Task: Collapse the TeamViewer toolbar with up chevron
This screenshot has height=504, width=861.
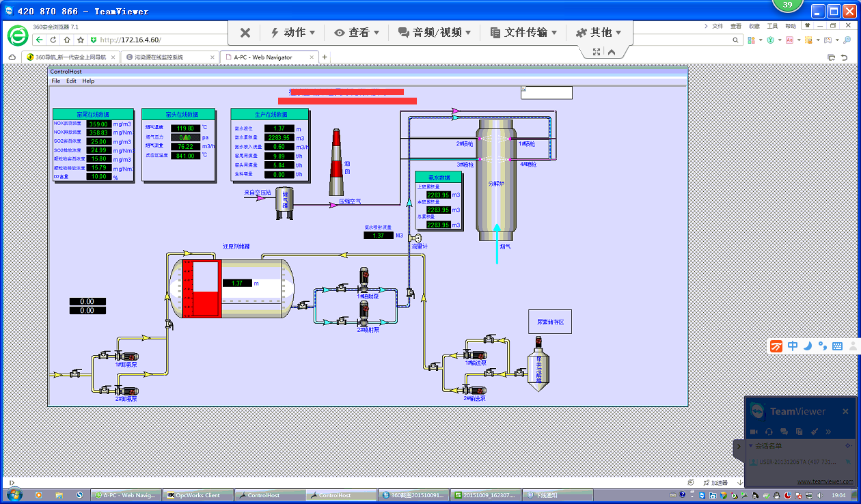Action: coord(612,52)
